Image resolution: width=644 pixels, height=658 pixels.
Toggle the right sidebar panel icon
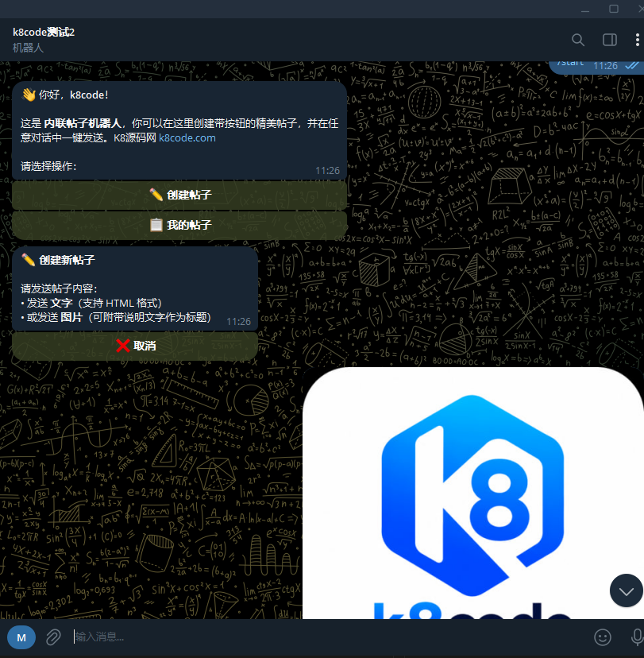[610, 40]
